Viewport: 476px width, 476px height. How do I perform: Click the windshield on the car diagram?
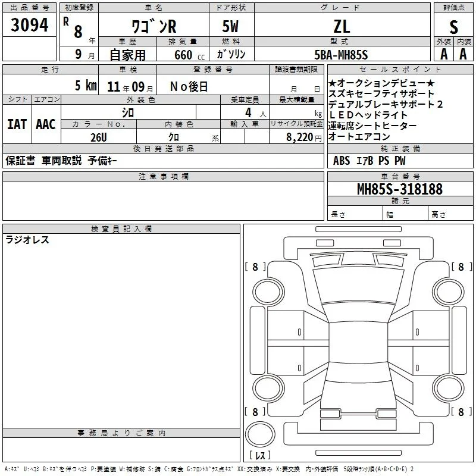(358, 286)
